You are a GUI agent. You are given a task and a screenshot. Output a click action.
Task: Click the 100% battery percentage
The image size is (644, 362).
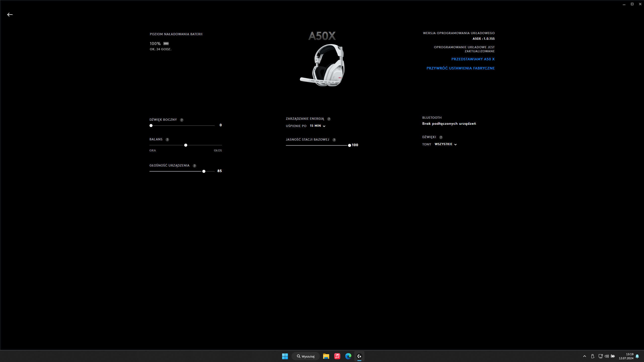tap(155, 44)
